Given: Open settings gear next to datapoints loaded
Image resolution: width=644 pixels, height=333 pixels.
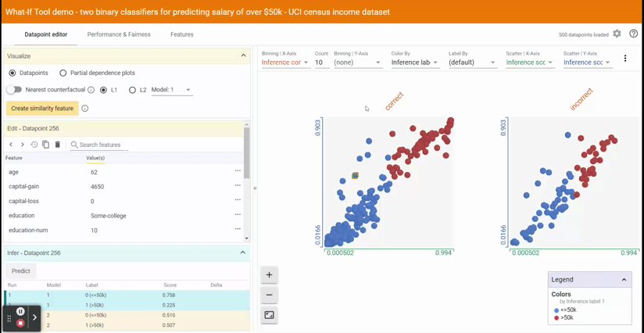Looking at the screenshot, I should tap(617, 34).
